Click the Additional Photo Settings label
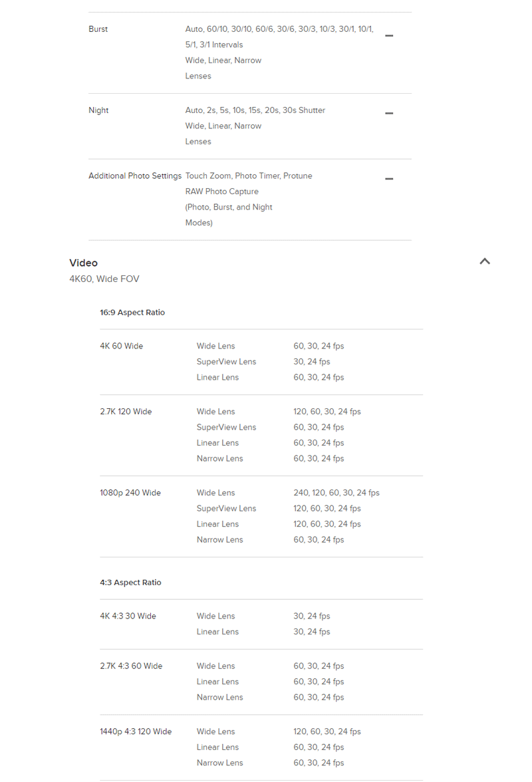The height and width of the screenshot is (782, 532). [135, 176]
